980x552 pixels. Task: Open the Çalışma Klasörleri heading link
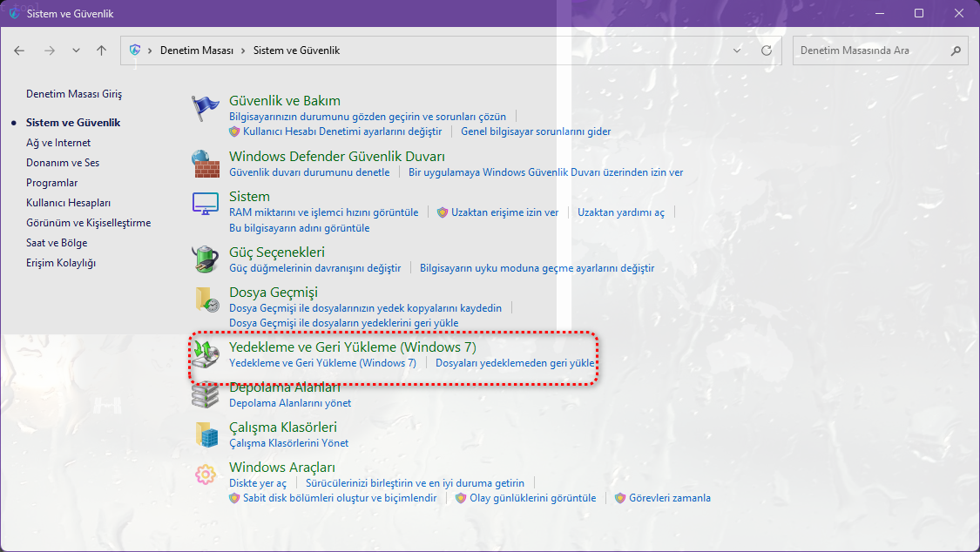pyautogui.click(x=283, y=427)
